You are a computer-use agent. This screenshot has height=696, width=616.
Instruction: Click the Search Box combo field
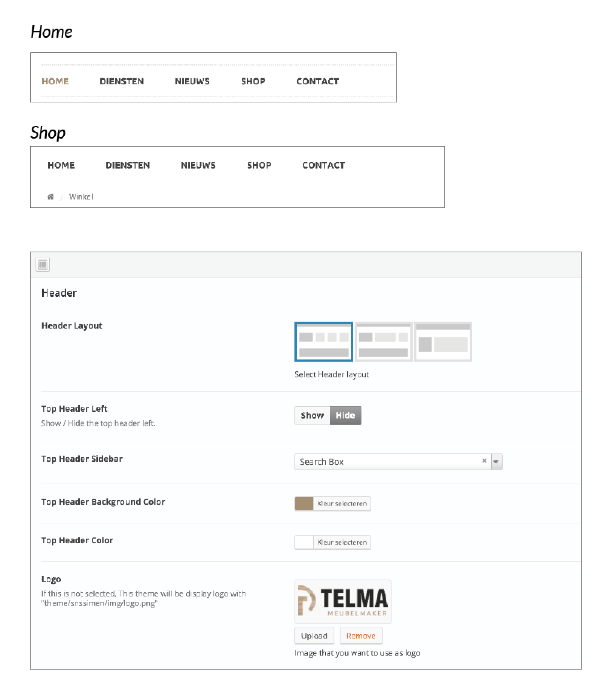point(388,462)
